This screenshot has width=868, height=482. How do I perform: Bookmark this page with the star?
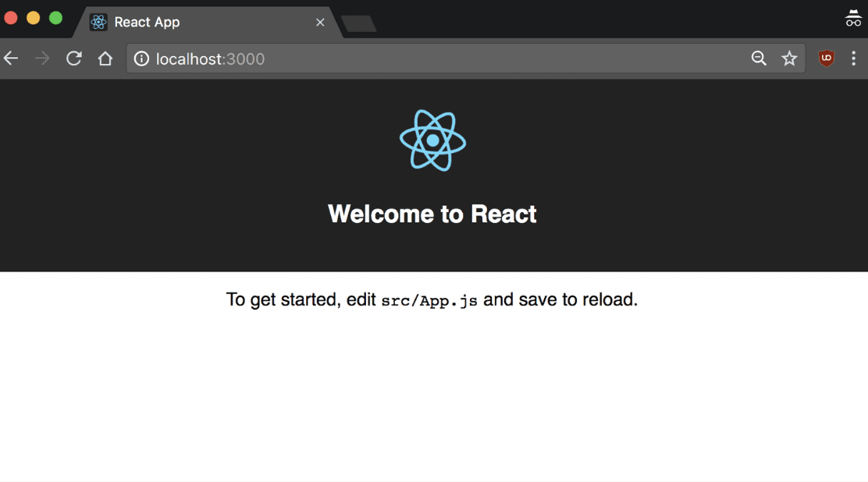789,58
